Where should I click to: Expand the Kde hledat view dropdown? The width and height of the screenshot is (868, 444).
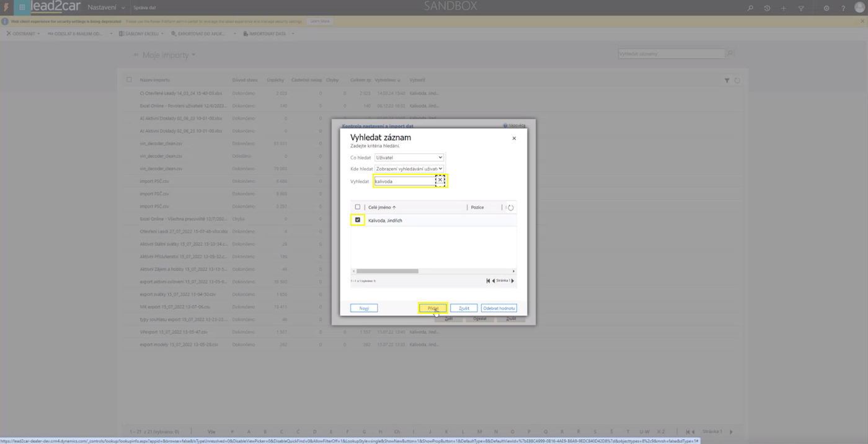(409, 169)
